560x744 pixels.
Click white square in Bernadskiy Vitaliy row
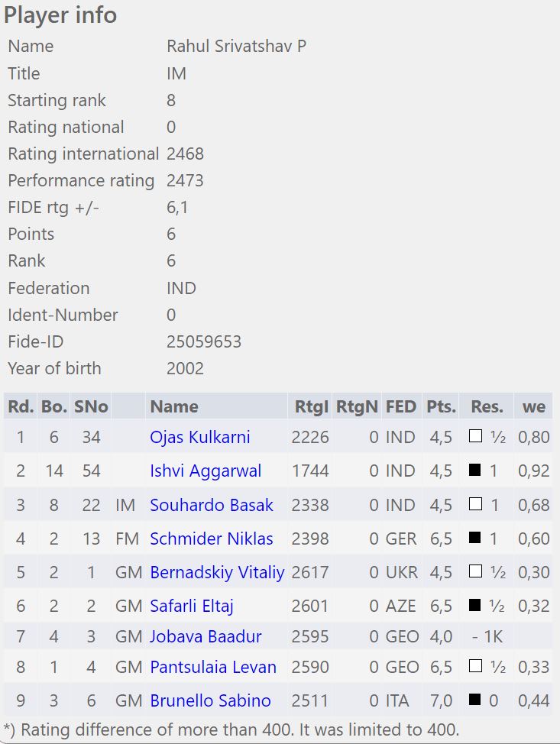pos(475,572)
